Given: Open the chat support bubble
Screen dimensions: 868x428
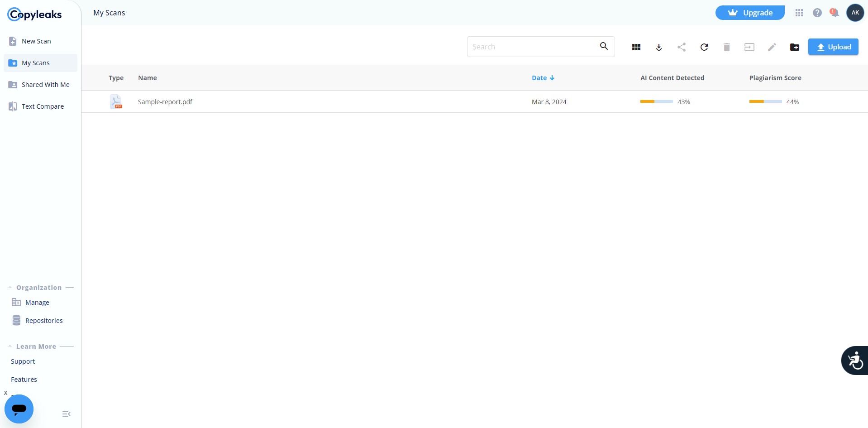Looking at the screenshot, I should pos(19,409).
